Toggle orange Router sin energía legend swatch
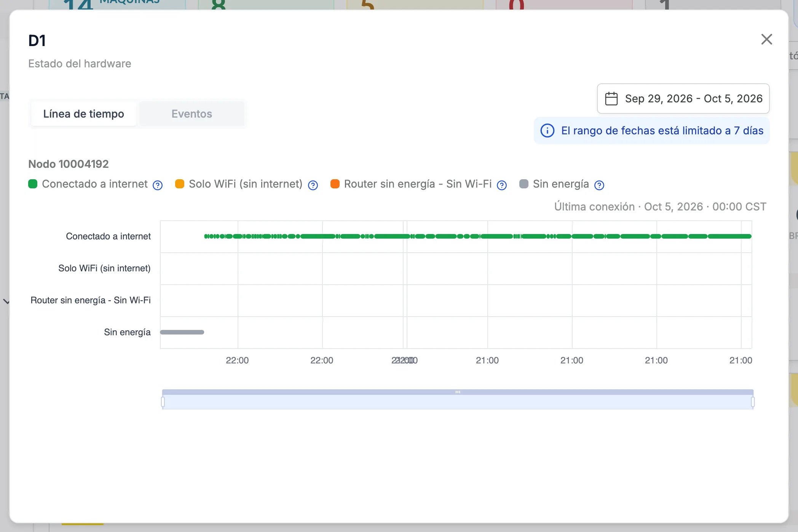This screenshot has height=532, width=798. point(335,184)
